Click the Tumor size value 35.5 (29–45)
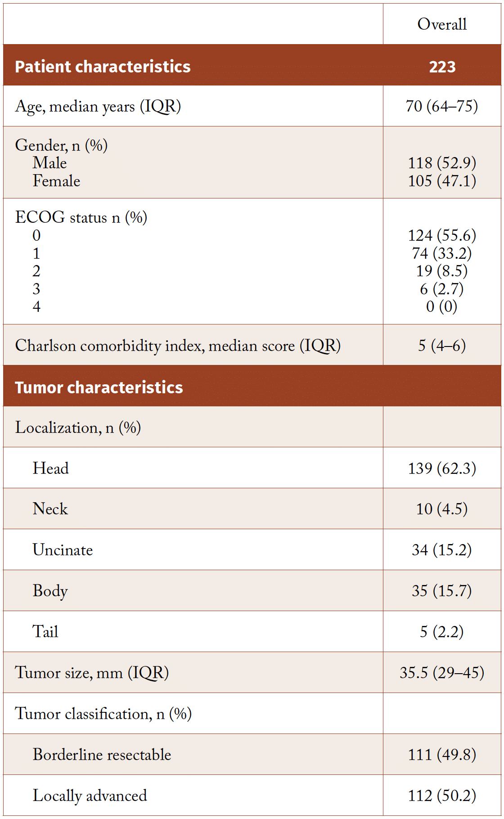The image size is (504, 819). click(442, 673)
